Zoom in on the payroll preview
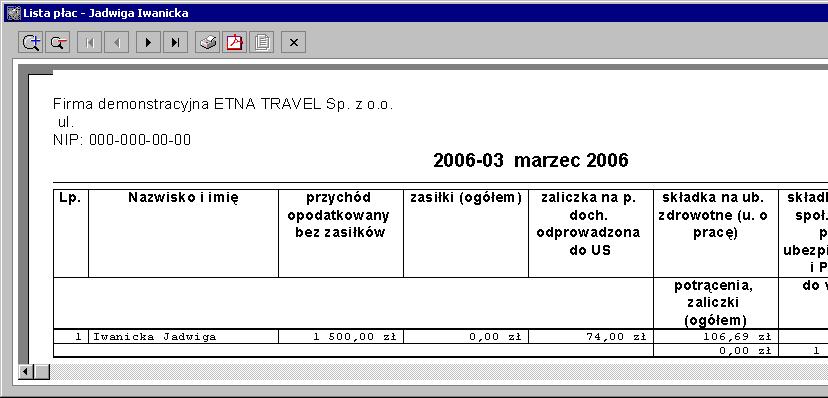The height and width of the screenshot is (398, 828). (31, 43)
